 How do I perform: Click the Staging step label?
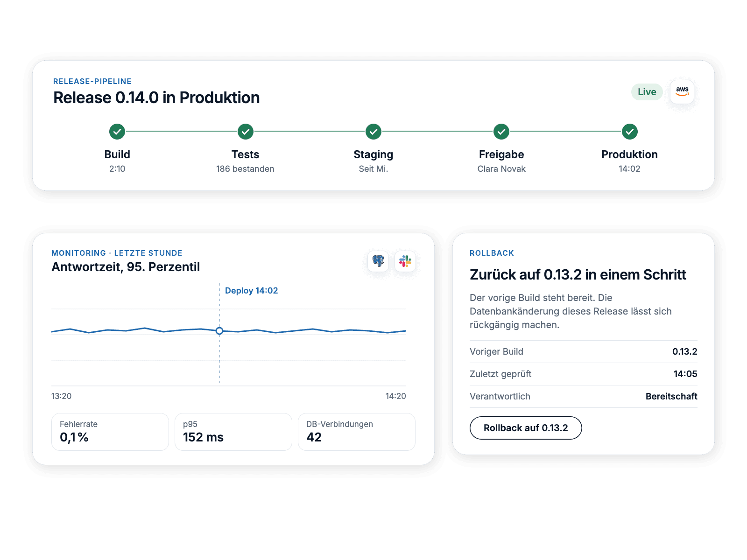(373, 154)
